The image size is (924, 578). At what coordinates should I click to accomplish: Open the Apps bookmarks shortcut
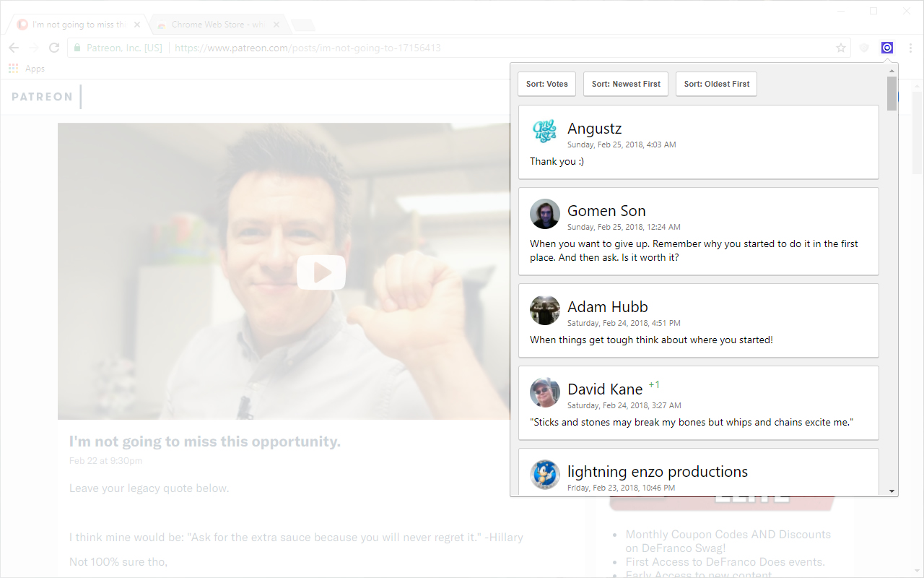coord(27,69)
